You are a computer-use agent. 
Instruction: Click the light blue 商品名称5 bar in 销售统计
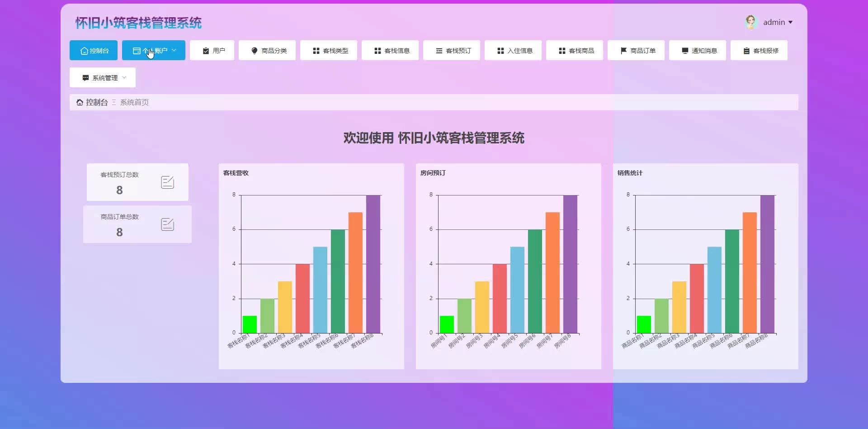[714, 290]
